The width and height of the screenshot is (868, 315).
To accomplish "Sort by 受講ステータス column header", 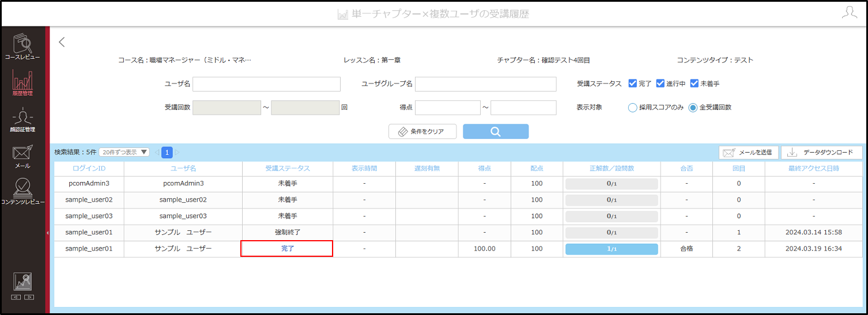I will tap(287, 169).
